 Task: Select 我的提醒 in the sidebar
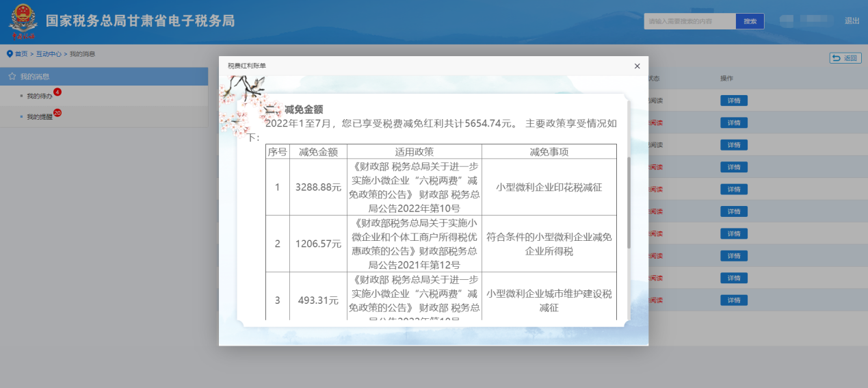pos(39,117)
